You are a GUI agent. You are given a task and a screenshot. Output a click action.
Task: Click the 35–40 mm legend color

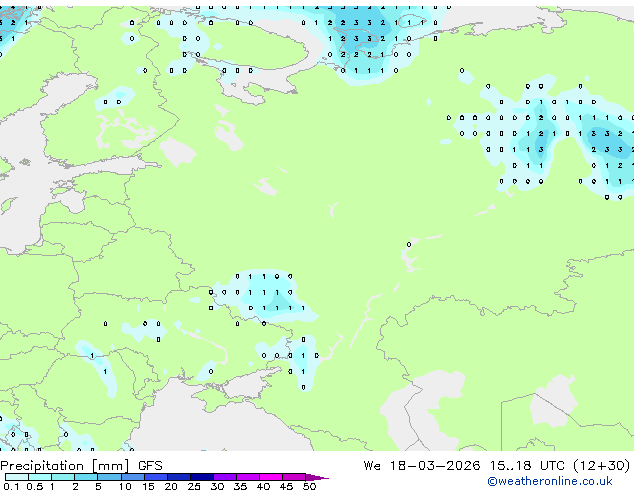(x=248, y=477)
